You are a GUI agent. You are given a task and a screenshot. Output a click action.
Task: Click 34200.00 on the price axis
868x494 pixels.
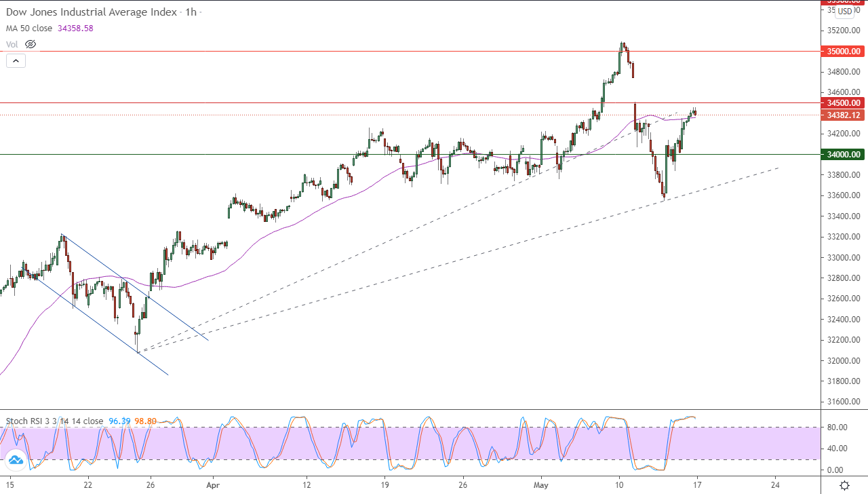pyautogui.click(x=842, y=134)
